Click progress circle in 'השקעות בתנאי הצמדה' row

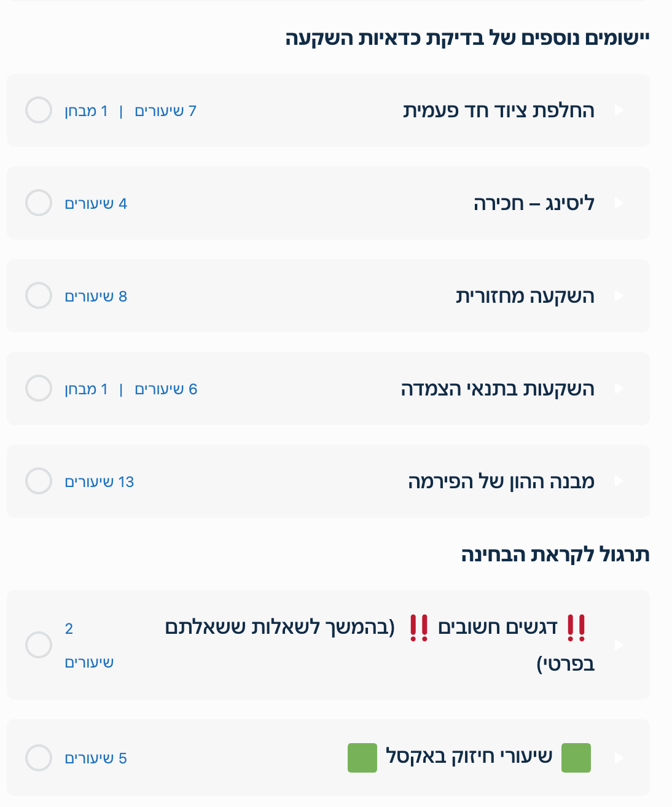pyautogui.click(x=39, y=388)
